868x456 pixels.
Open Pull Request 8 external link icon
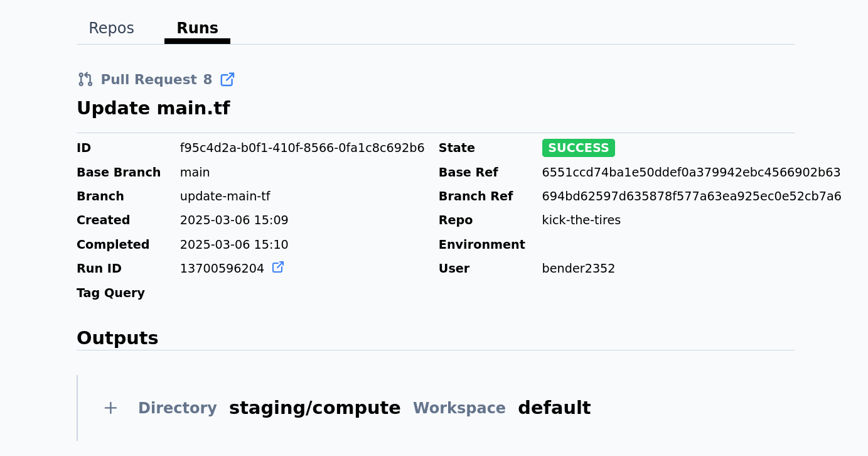point(227,80)
